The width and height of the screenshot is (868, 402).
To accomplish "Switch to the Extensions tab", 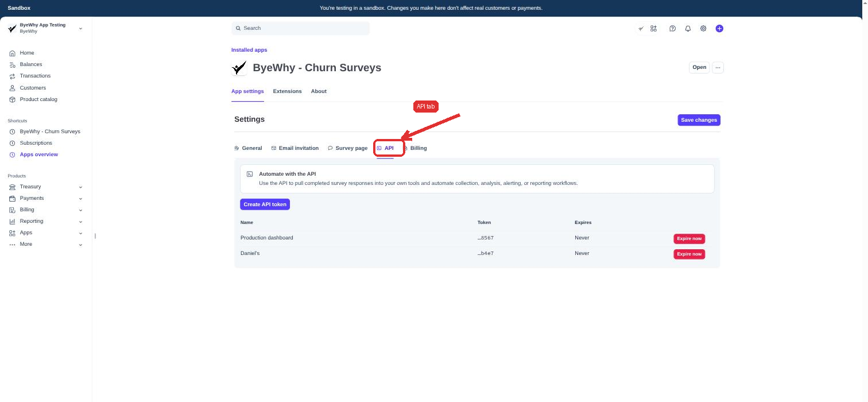I will coord(287,91).
